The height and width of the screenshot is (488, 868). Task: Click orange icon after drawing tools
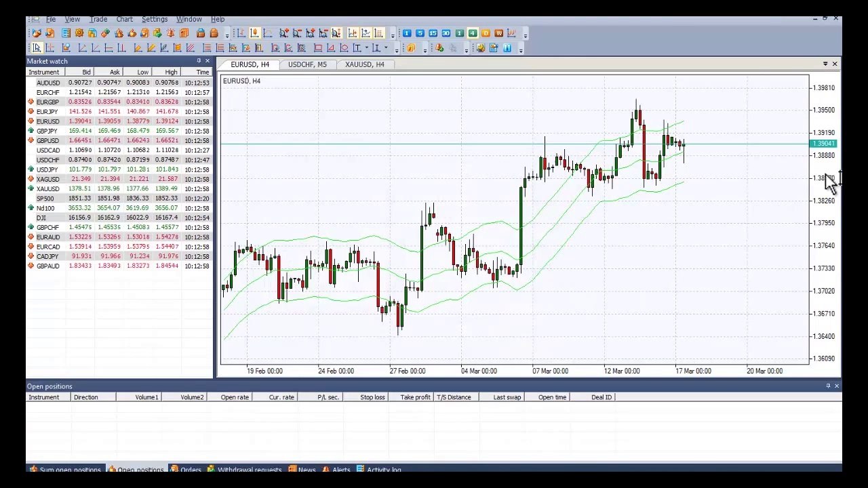pos(410,47)
